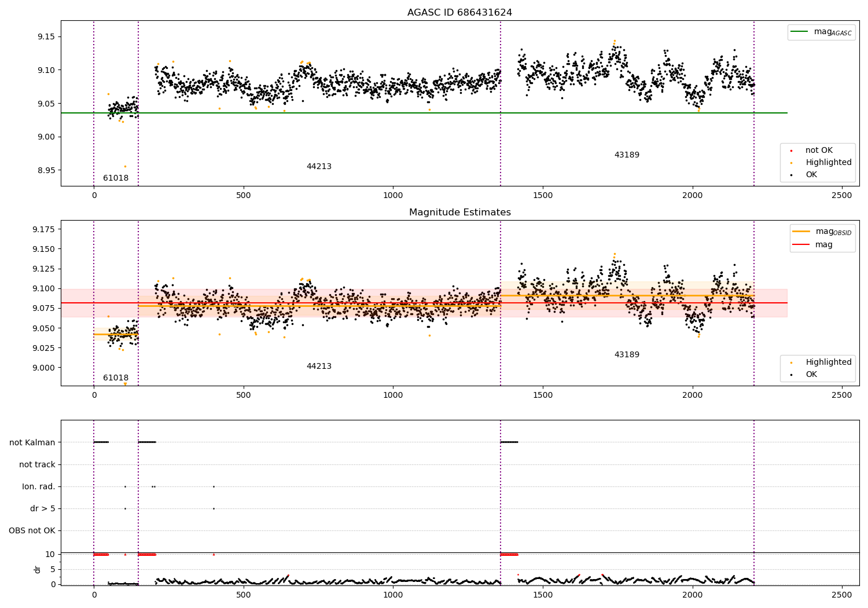Click x-axis tick 1000 under the dr plot
This screenshot has width=868, height=608.
tap(393, 595)
